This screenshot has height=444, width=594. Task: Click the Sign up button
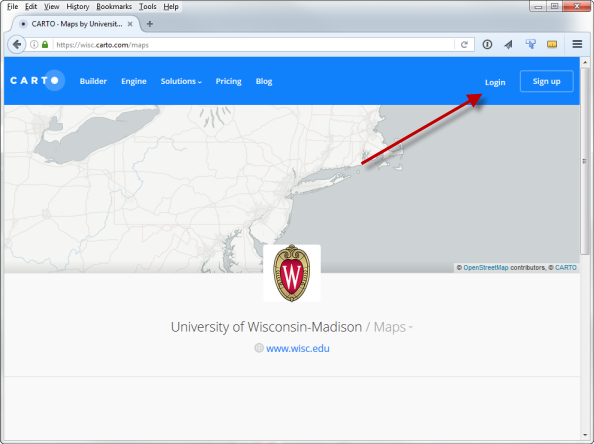pos(547,81)
